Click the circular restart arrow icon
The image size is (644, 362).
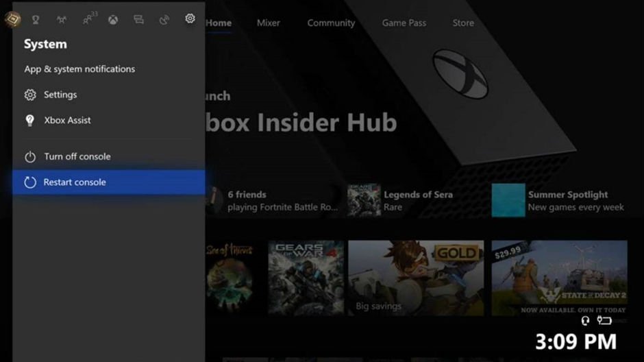click(30, 182)
